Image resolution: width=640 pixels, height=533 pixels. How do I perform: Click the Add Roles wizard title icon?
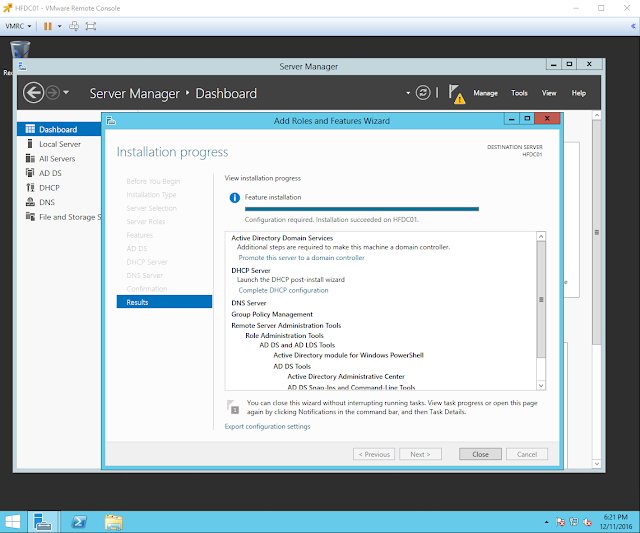tap(111, 121)
